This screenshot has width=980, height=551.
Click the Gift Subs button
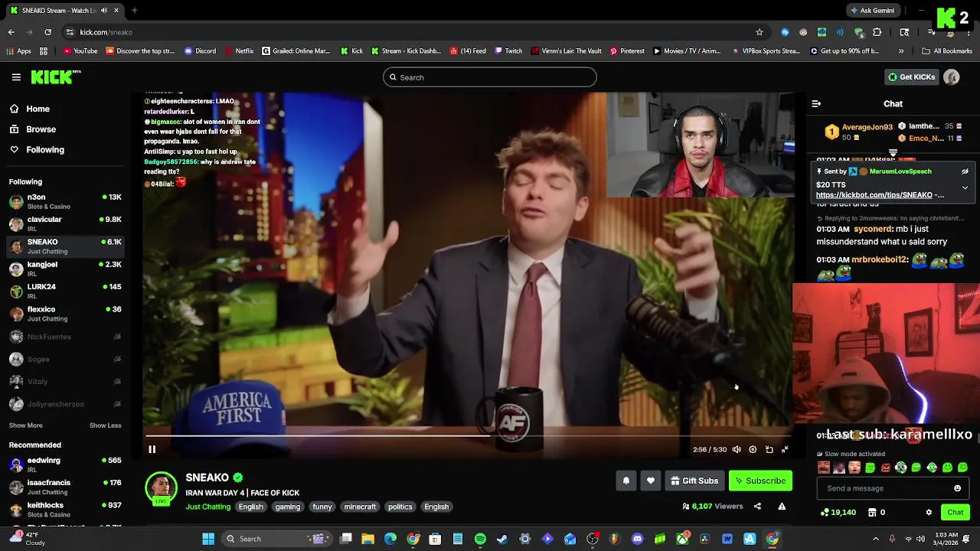click(x=694, y=481)
